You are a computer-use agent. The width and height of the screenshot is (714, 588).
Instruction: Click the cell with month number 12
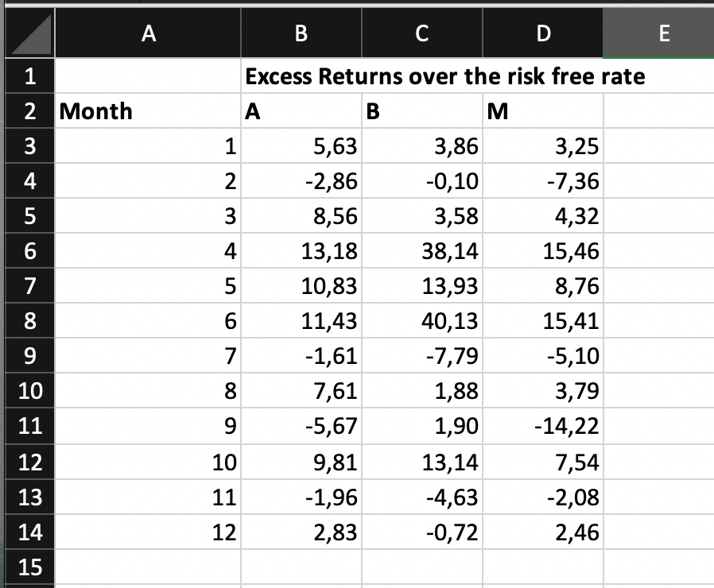pos(149,531)
